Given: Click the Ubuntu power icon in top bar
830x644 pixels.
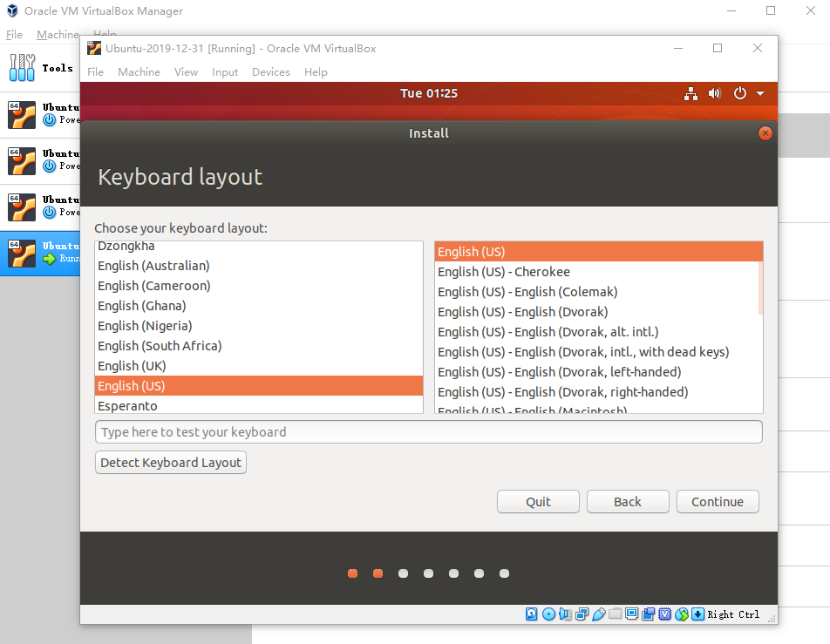Looking at the screenshot, I should (740, 93).
